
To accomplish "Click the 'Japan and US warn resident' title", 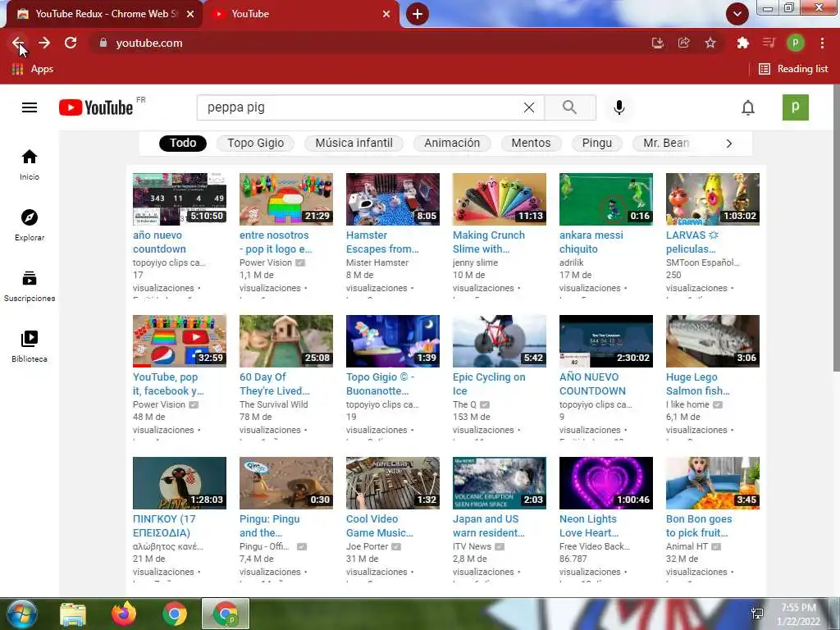I will [x=489, y=526].
